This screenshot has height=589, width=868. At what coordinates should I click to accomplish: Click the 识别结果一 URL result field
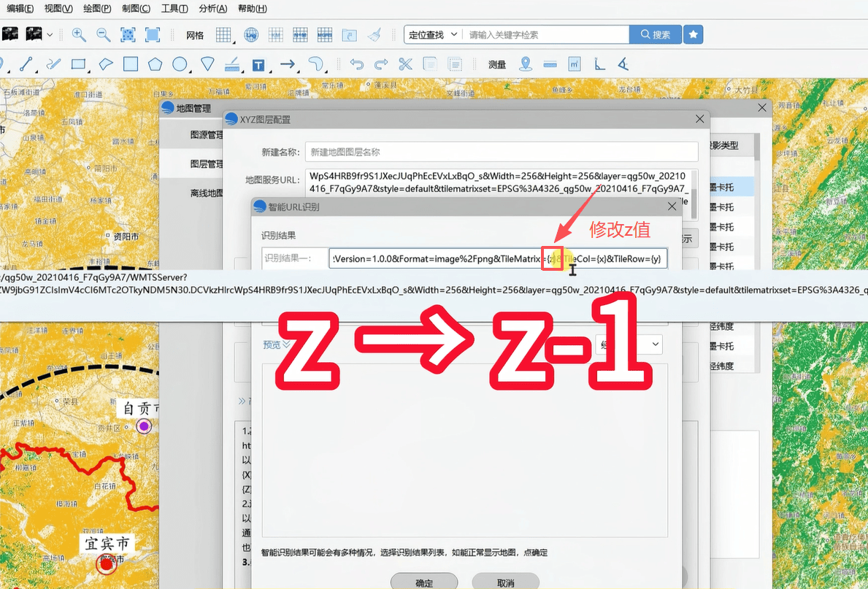pos(498,258)
